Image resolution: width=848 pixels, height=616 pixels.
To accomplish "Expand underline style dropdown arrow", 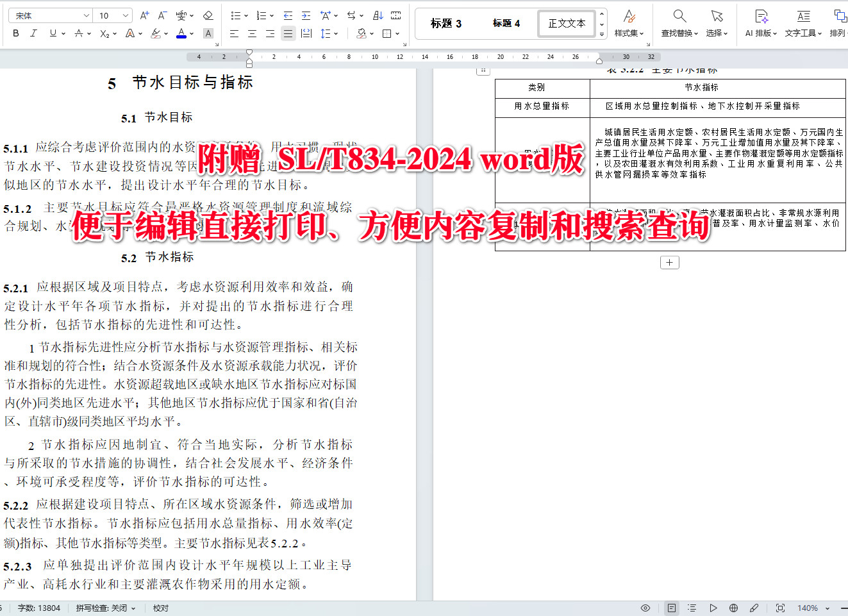I will tap(63, 34).
